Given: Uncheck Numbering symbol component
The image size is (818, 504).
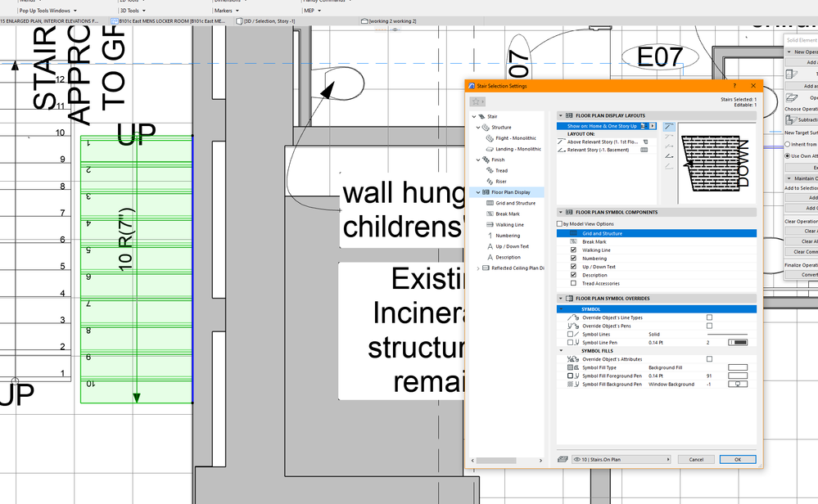Looking at the screenshot, I should (x=573, y=259).
